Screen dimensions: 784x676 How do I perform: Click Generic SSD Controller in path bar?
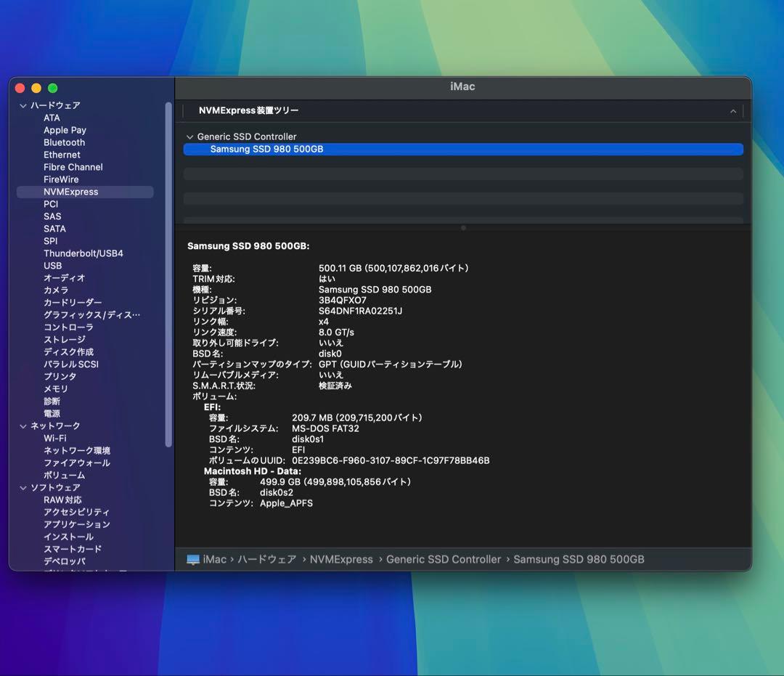tap(443, 560)
